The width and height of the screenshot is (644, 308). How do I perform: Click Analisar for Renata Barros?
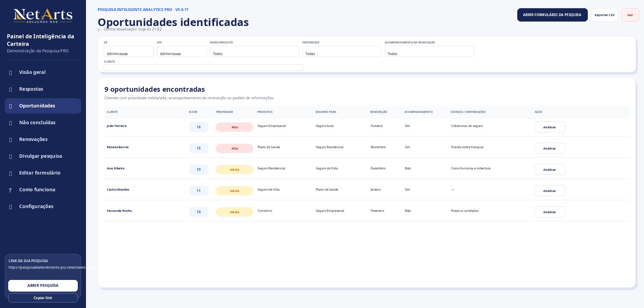pos(550,148)
